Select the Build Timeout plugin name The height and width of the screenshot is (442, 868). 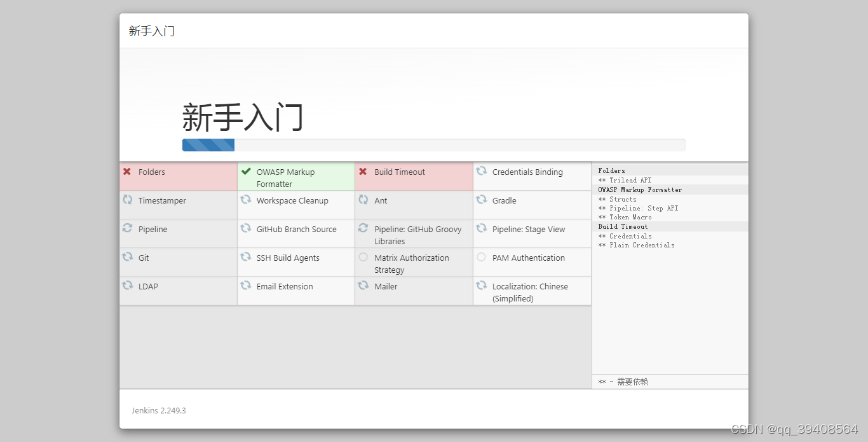[x=400, y=172]
